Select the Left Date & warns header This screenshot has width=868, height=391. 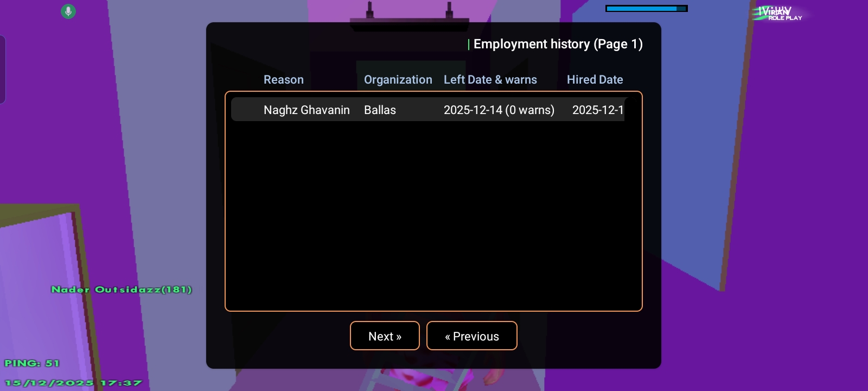[x=490, y=80]
